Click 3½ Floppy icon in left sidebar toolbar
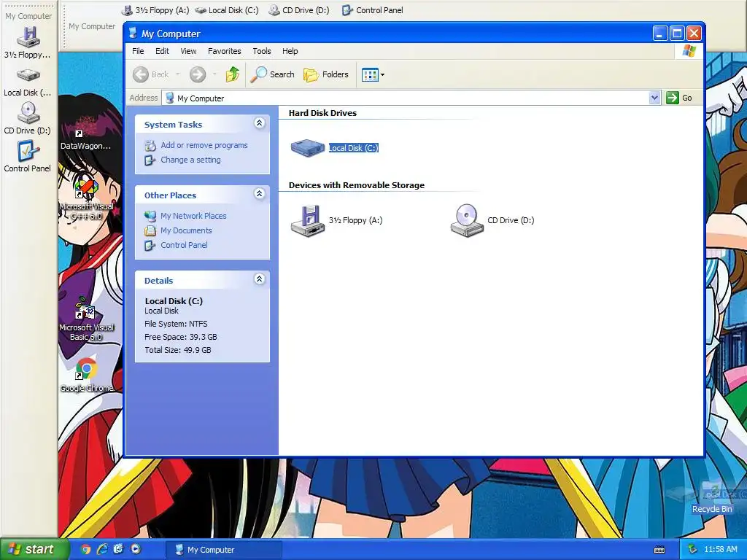The height and width of the screenshot is (560, 747). (x=28, y=36)
